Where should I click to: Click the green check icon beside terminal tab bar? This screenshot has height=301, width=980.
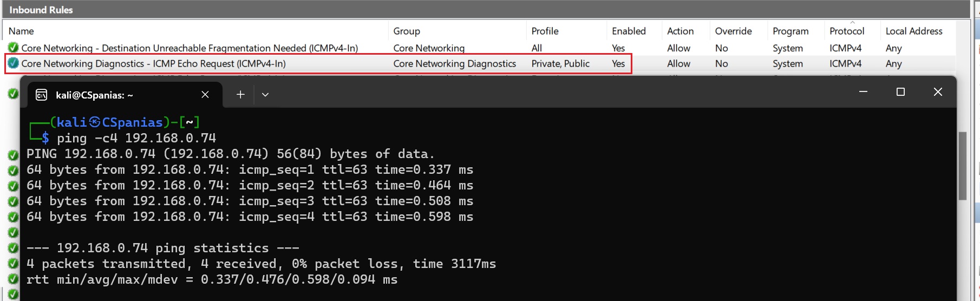14,94
